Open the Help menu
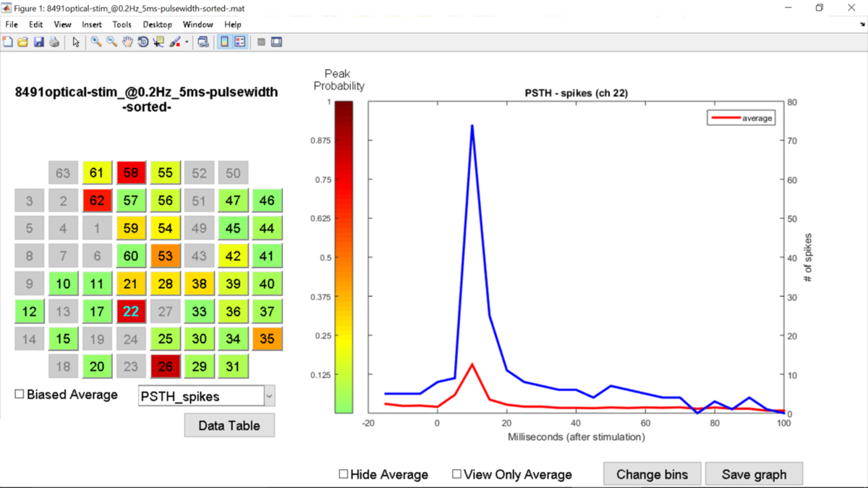 click(x=233, y=24)
